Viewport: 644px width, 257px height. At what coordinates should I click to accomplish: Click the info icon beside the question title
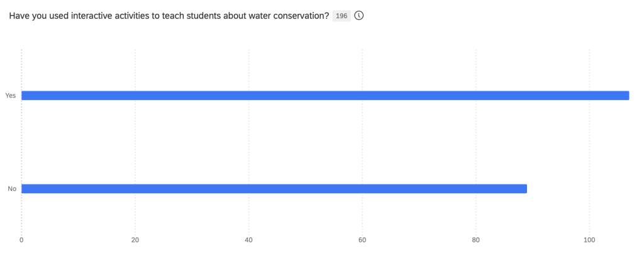[359, 16]
